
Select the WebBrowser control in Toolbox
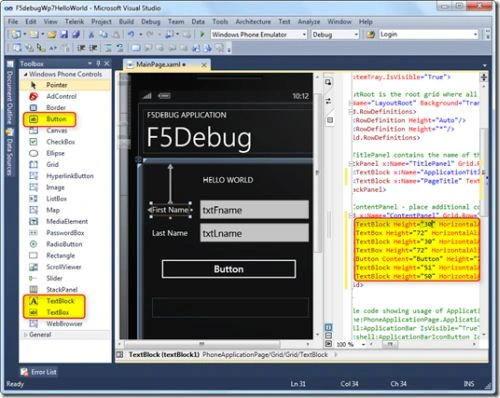(65, 324)
